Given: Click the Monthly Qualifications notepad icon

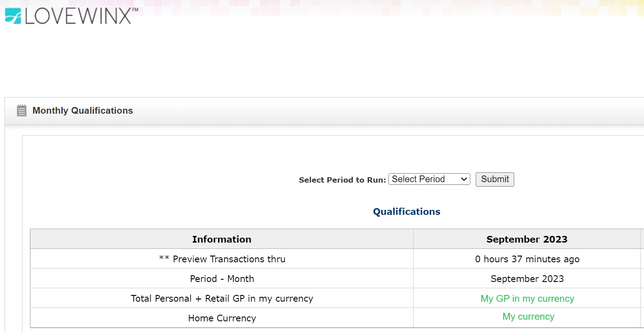Looking at the screenshot, I should pos(21,111).
